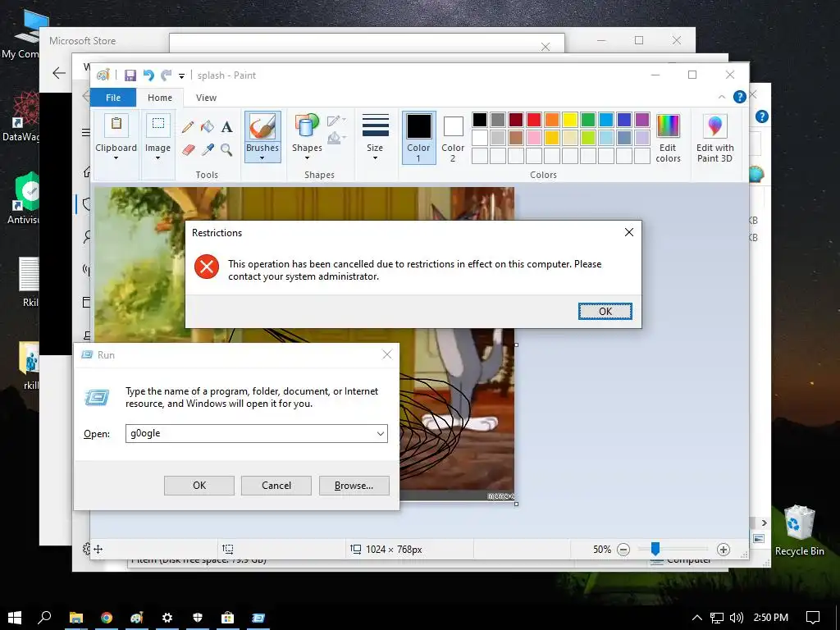
Task: Click the Windows Security shield taskbar icon
Action: [198, 618]
